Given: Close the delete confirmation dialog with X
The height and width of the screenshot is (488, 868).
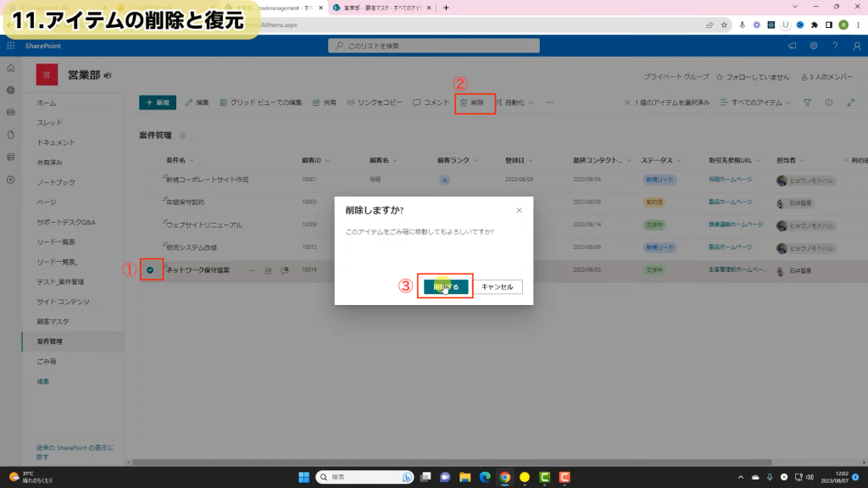Looking at the screenshot, I should [x=519, y=210].
